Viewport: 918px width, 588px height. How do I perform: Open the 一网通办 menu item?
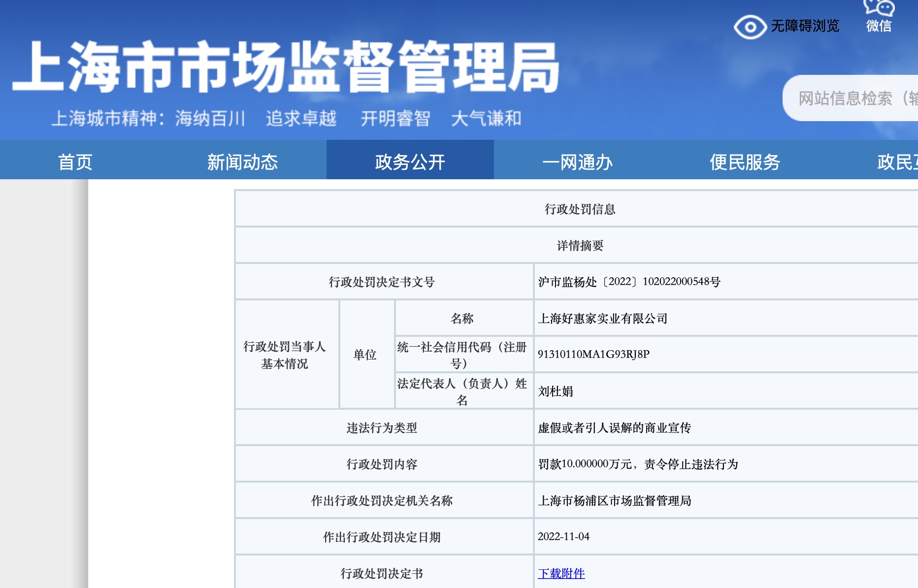577,162
